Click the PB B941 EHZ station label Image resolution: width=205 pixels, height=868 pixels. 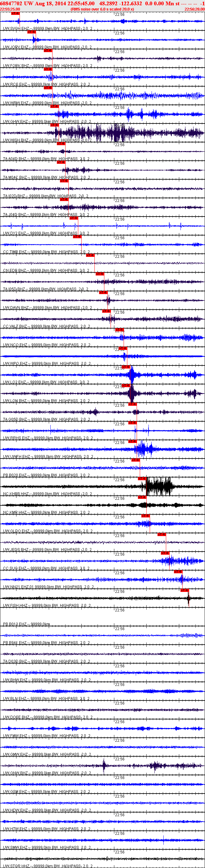tap(47, 642)
